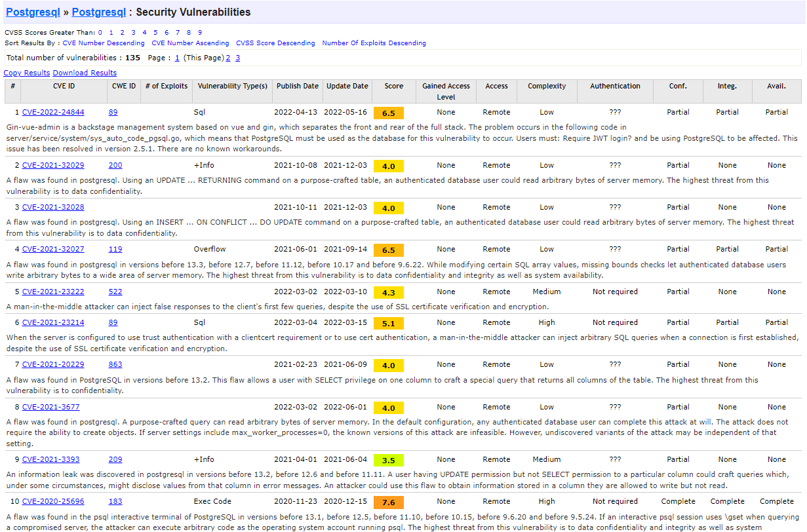Image resolution: width=807 pixels, height=532 pixels.
Task: Filter CVSS scores greater than 8
Action: (189, 32)
